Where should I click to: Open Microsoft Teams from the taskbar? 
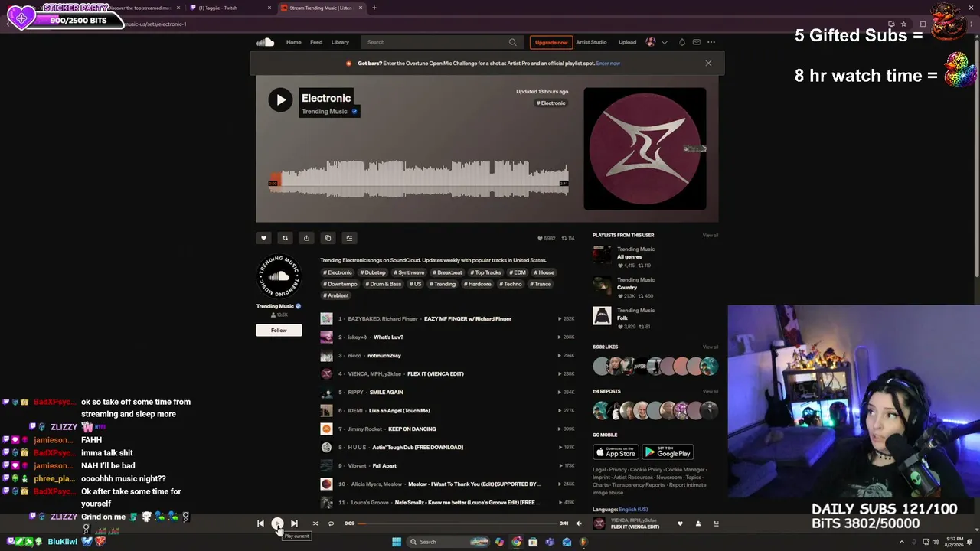550,542
